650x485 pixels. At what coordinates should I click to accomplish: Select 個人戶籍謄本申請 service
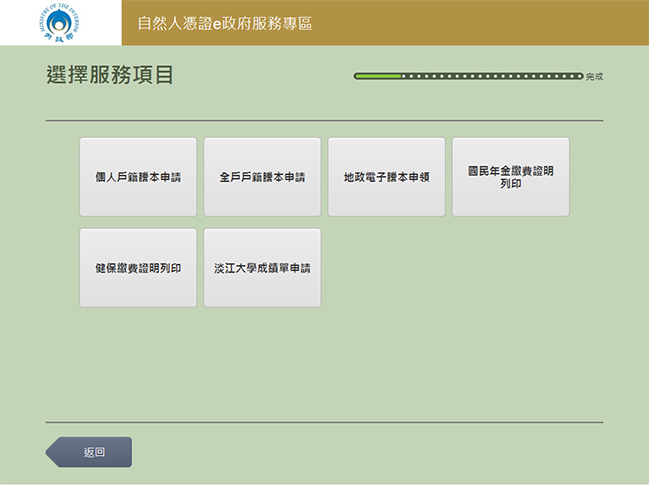(x=138, y=177)
